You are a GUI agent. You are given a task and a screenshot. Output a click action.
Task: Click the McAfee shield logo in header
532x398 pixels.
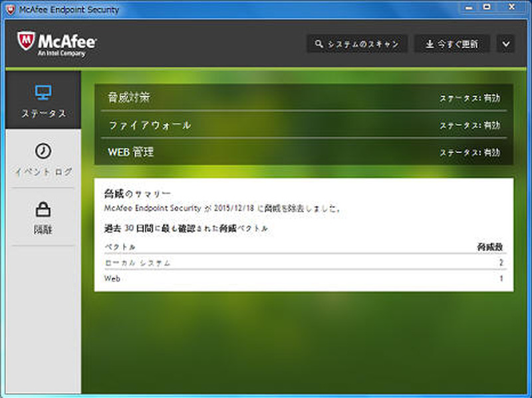[27, 42]
